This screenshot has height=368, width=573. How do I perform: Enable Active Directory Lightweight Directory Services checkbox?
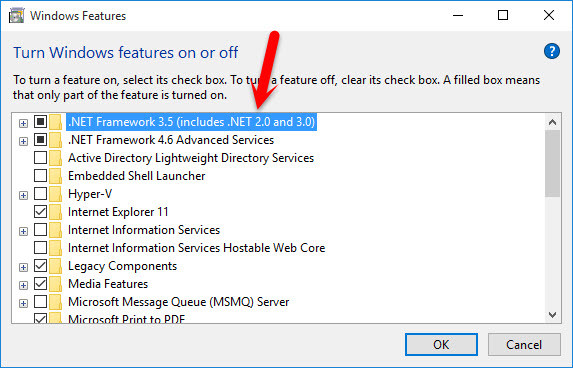(40, 158)
